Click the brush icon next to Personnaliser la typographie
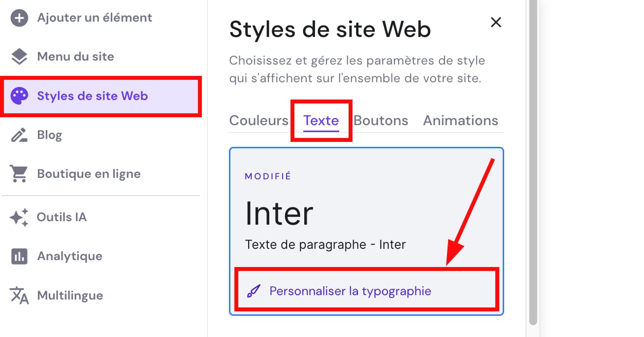 (x=254, y=291)
